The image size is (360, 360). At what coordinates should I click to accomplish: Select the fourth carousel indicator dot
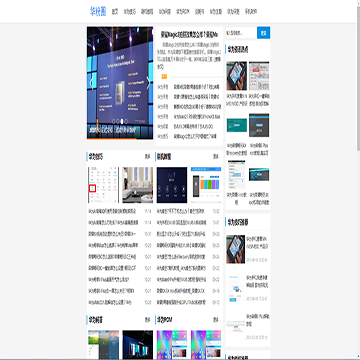pos(126,121)
